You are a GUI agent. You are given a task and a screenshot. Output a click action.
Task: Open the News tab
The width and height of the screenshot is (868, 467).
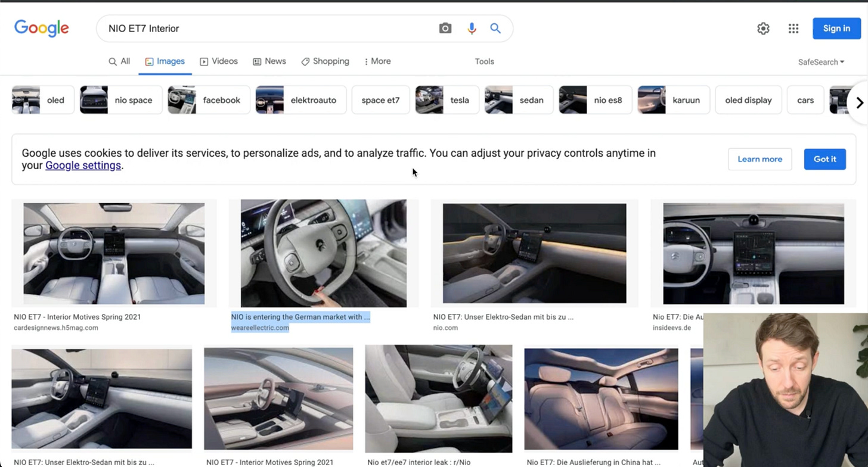point(269,61)
